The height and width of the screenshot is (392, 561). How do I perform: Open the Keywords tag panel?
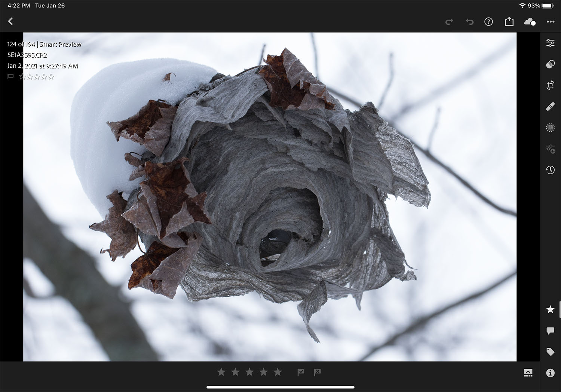pyautogui.click(x=551, y=352)
